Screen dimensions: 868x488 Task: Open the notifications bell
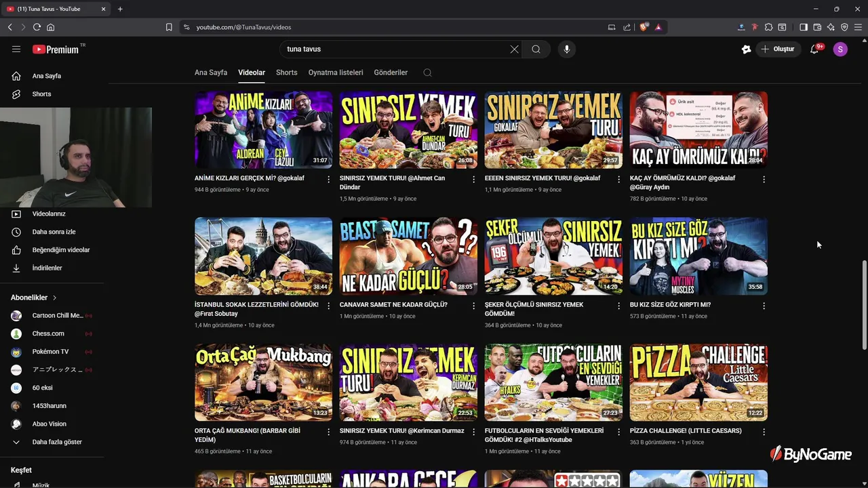pos(814,49)
